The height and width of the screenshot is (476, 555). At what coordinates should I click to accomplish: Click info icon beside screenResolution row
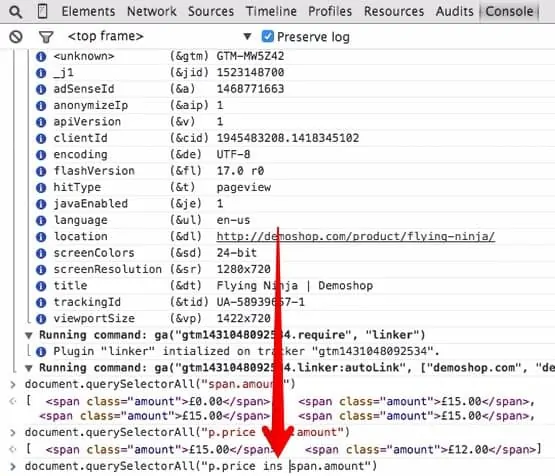[41, 270]
